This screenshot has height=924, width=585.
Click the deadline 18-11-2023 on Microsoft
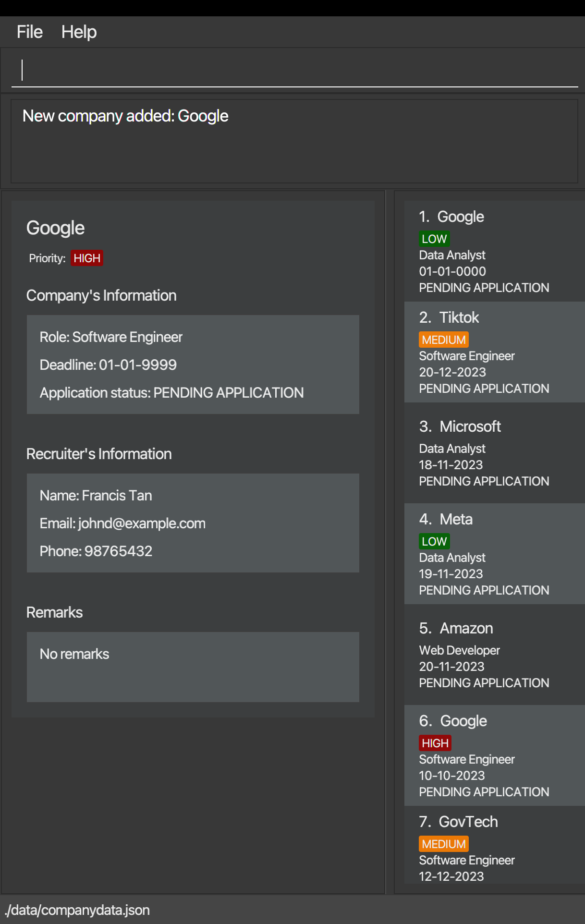[x=451, y=465]
